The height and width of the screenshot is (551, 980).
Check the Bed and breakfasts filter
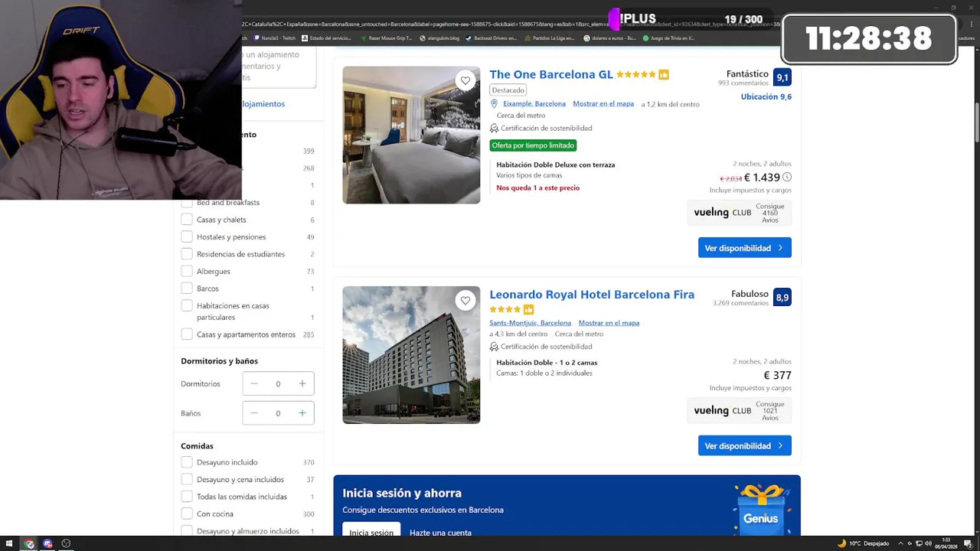pos(187,203)
